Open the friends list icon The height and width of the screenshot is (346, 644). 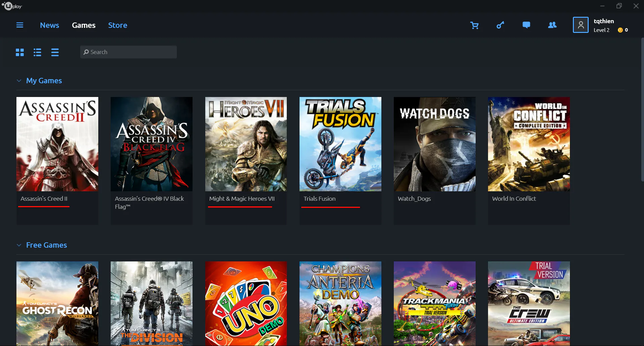click(552, 25)
